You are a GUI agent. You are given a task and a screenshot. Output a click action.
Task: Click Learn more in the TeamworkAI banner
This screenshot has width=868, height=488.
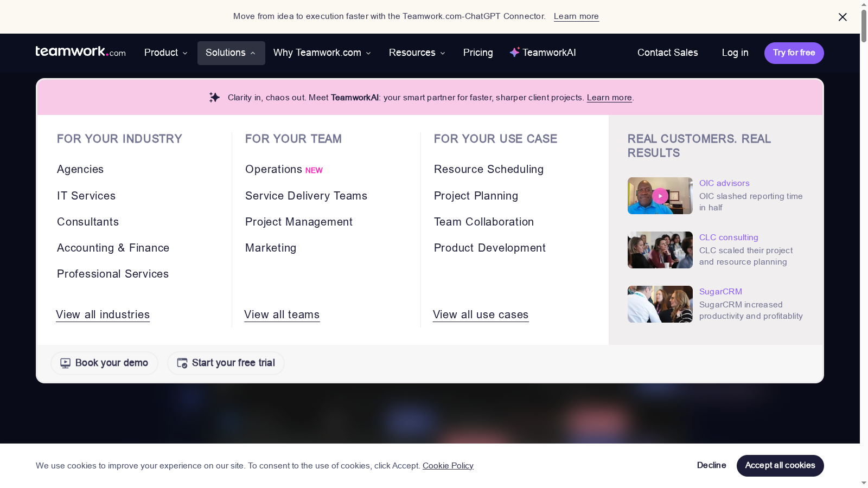click(609, 98)
